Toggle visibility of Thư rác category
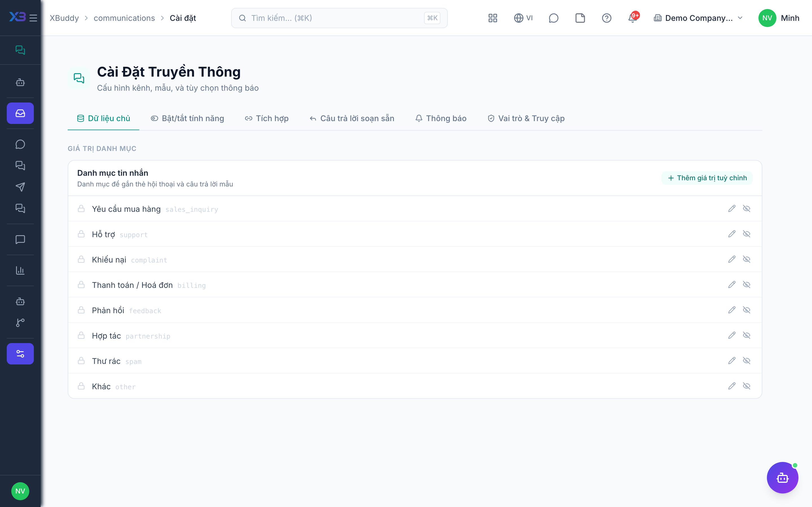 pos(747,361)
